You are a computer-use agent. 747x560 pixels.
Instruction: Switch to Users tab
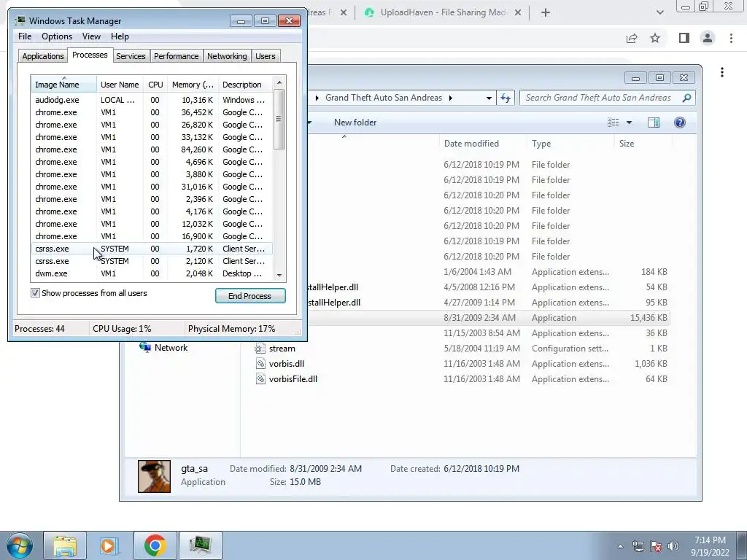(265, 56)
